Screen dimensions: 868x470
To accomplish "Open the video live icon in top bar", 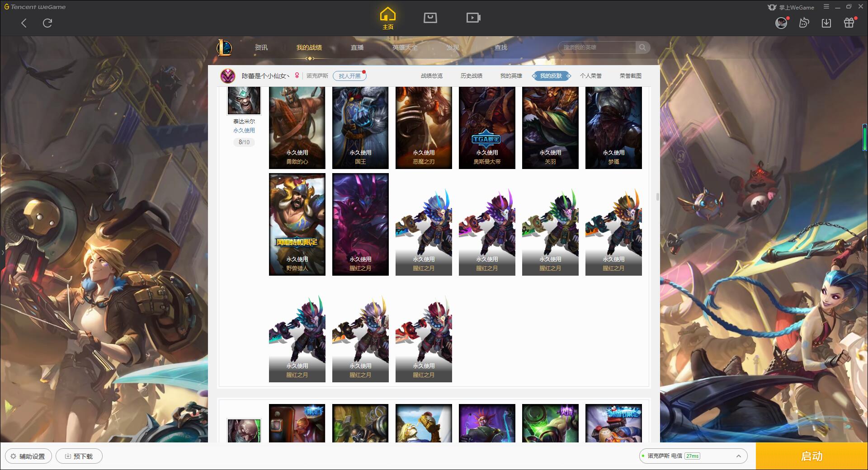I will (x=473, y=18).
